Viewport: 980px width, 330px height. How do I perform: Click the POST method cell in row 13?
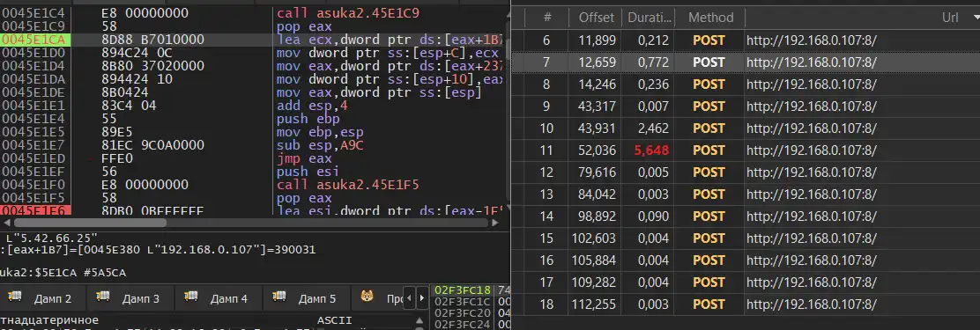click(709, 194)
